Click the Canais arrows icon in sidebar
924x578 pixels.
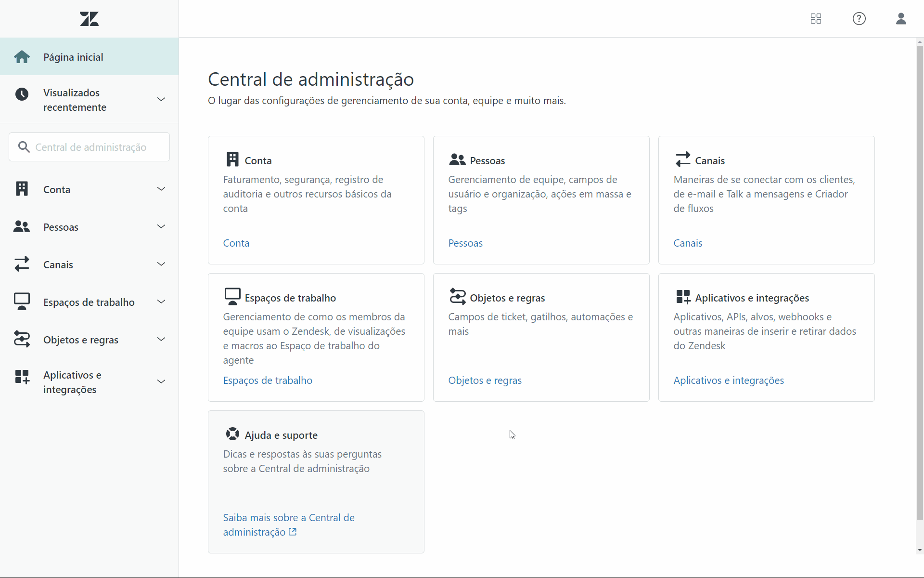tap(22, 264)
